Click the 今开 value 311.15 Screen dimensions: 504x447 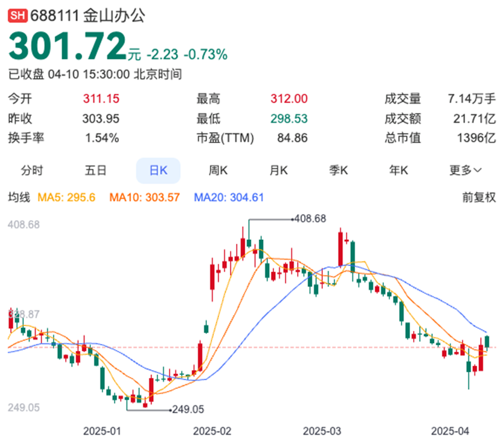[101, 98]
